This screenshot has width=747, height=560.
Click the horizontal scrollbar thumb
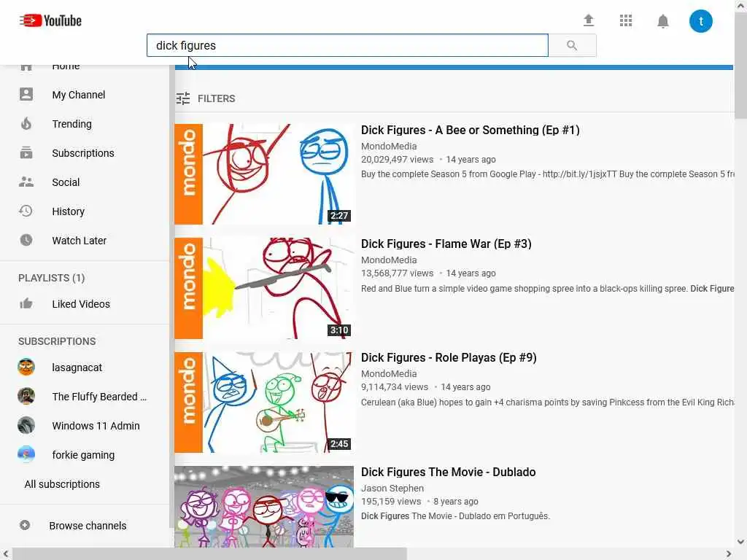(209, 554)
